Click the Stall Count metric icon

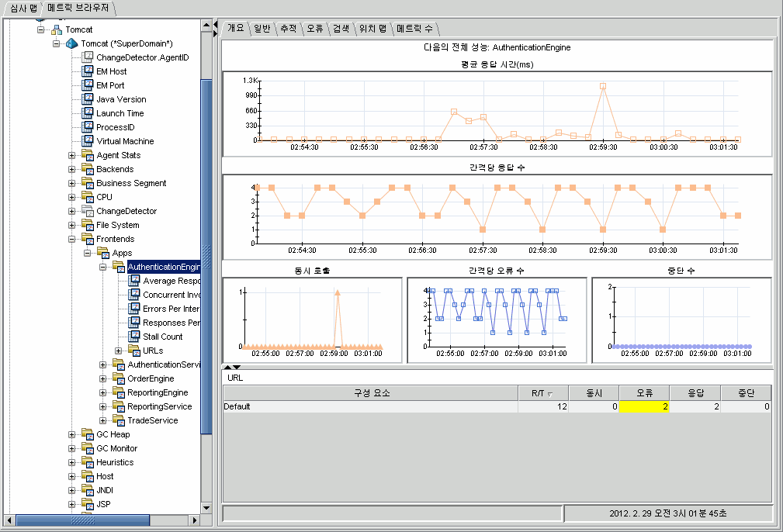[x=134, y=337]
